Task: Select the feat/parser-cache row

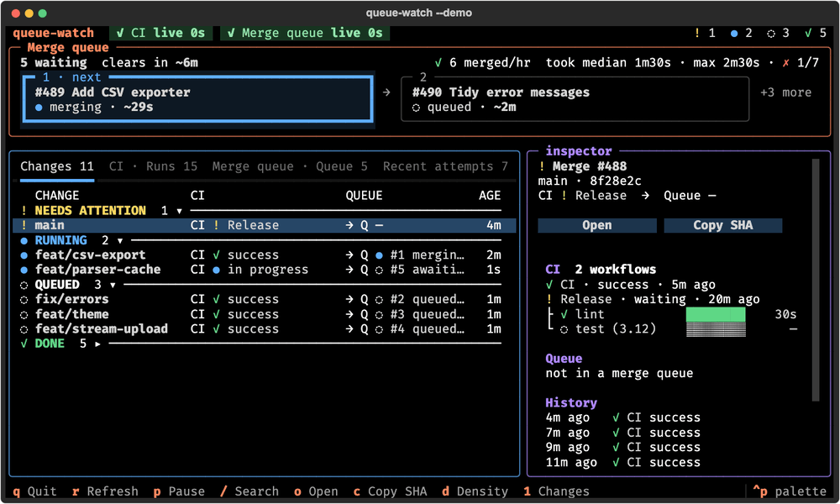Action: point(265,270)
